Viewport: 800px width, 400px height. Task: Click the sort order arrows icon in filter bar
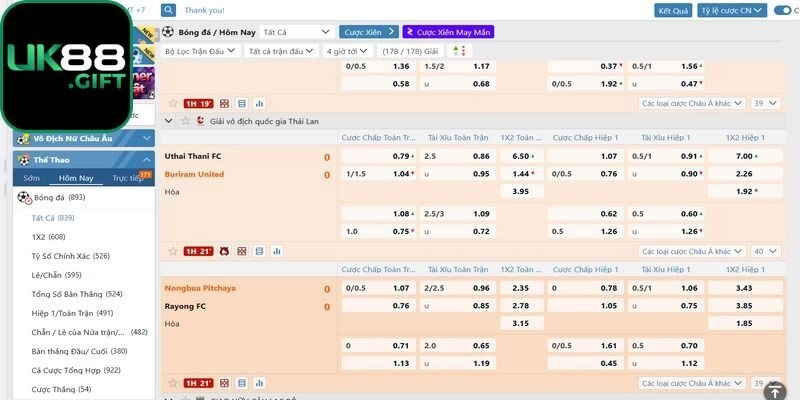[459, 50]
